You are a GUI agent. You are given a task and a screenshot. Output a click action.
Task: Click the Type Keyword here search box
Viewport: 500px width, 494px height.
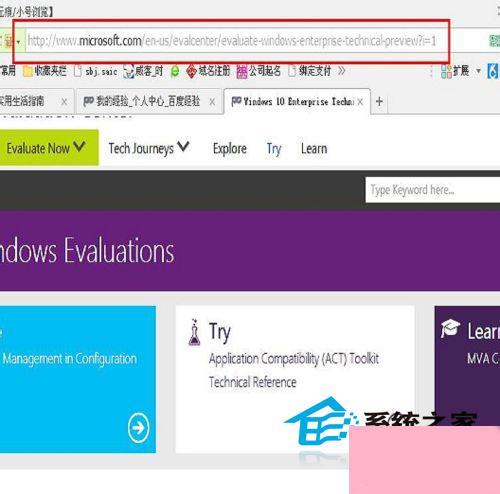(x=433, y=190)
